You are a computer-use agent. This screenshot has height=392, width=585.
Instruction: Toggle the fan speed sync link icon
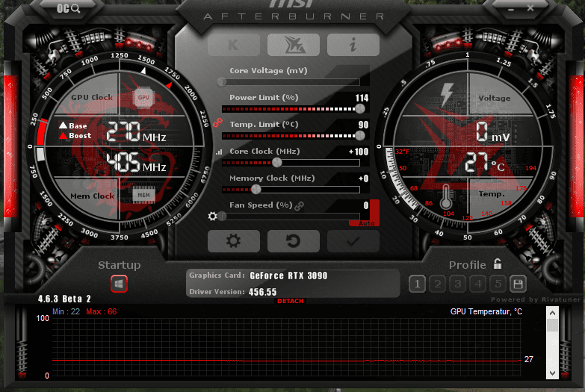pos(299,205)
